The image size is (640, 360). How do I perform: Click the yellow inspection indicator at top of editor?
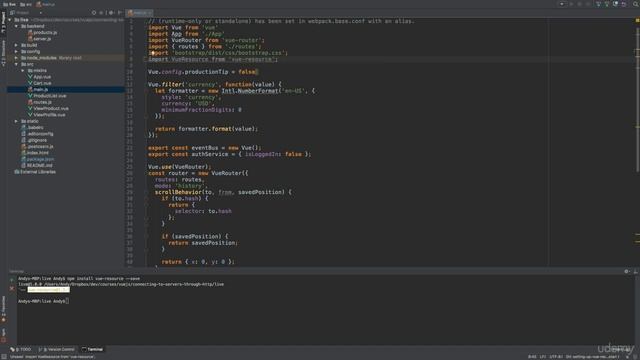pyautogui.click(x=637, y=20)
